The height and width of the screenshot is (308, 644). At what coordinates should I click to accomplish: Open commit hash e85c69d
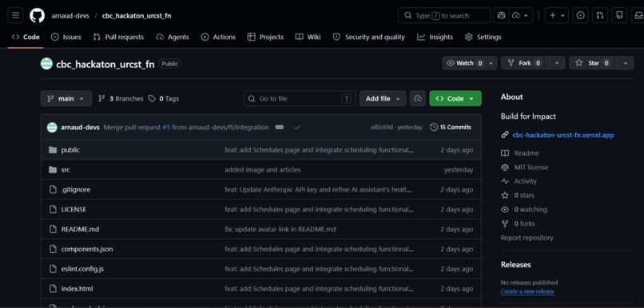[382, 127]
